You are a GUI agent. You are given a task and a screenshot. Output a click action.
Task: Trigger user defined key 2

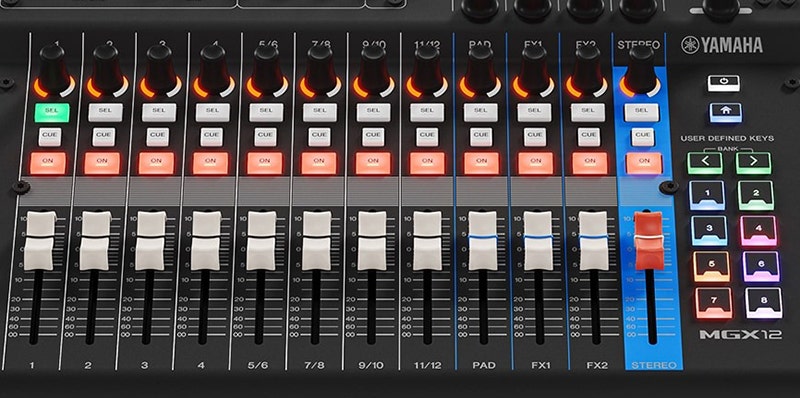pos(756,195)
